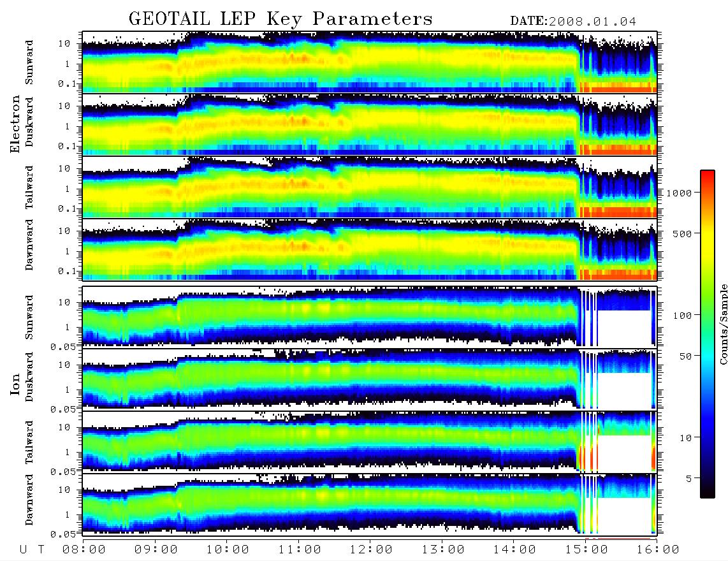The height and width of the screenshot is (561, 728).
Task: Click the "10:00" time axis label
Action: 228,550
